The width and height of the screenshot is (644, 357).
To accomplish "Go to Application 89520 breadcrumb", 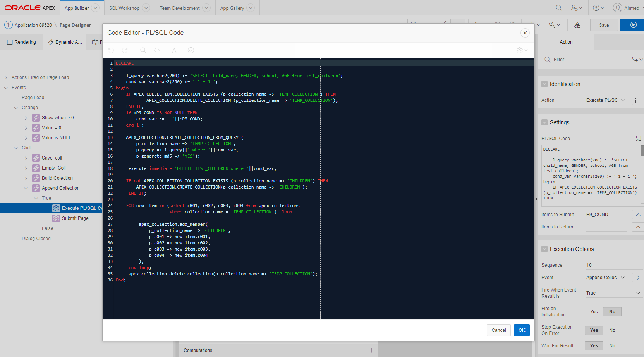I will 33,25.
